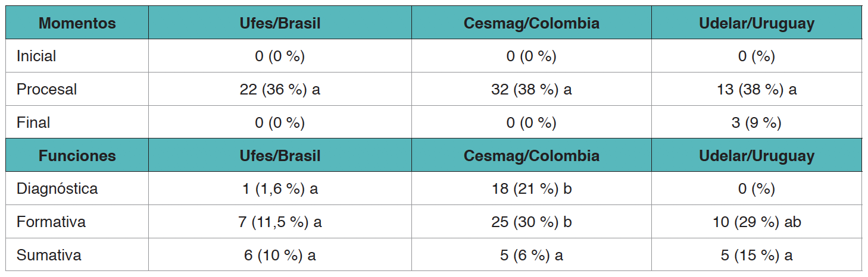Select the Inicial row label

coord(36,56)
